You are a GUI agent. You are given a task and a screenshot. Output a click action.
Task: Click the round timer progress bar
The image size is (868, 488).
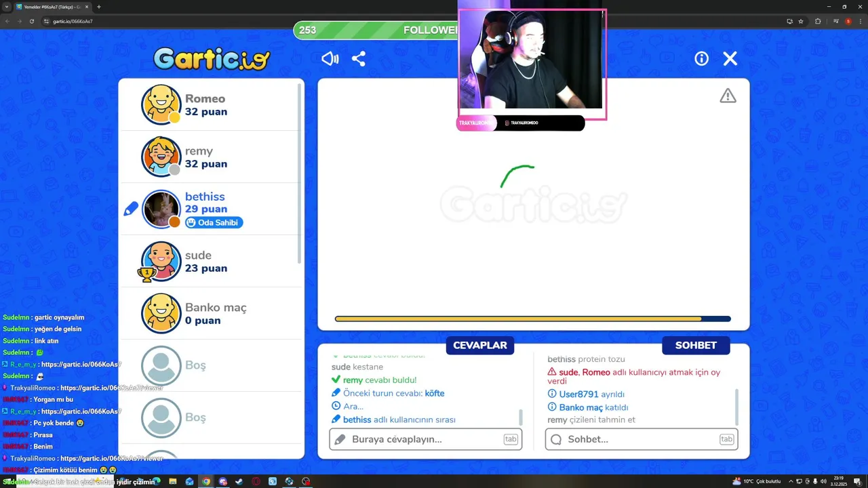533,319
